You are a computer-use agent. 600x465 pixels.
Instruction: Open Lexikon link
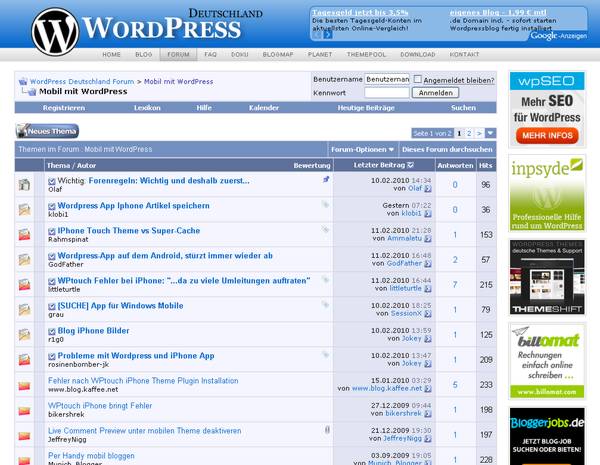[147, 108]
